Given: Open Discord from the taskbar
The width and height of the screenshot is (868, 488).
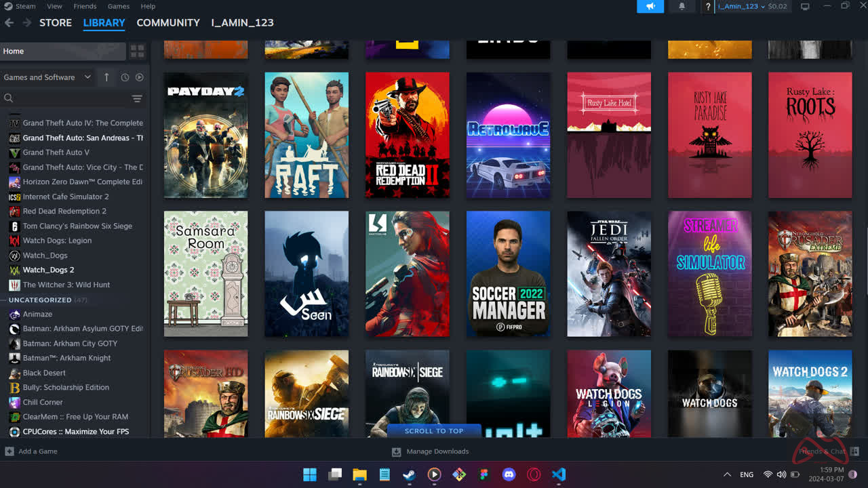Looking at the screenshot, I should [509, 474].
